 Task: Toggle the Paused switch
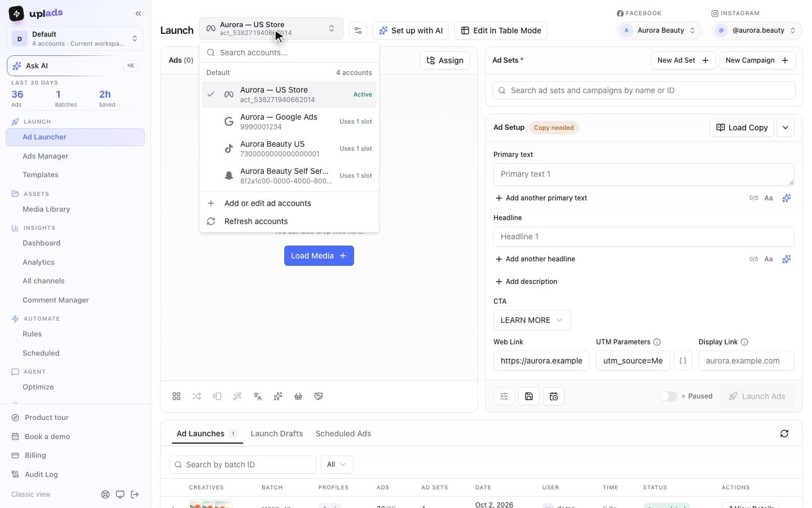(x=668, y=396)
